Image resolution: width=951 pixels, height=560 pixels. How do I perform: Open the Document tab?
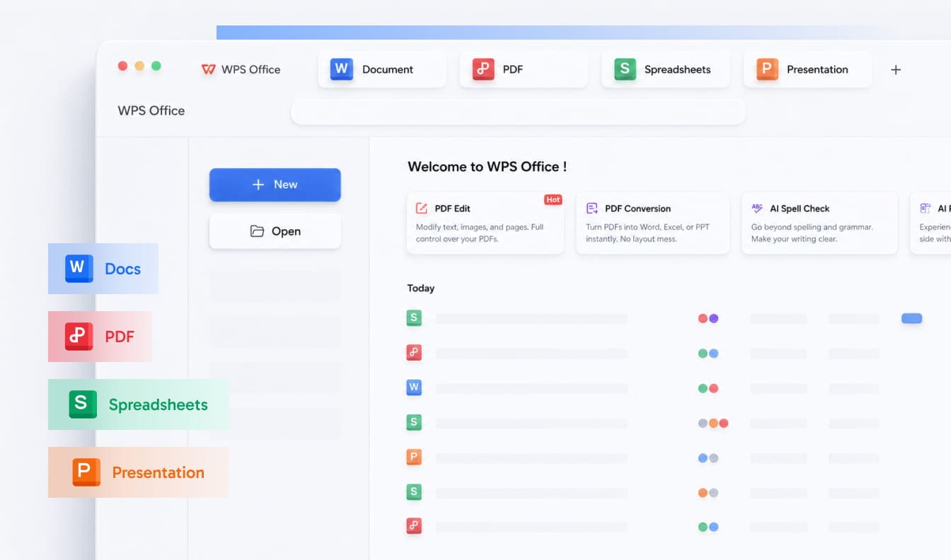(x=382, y=69)
